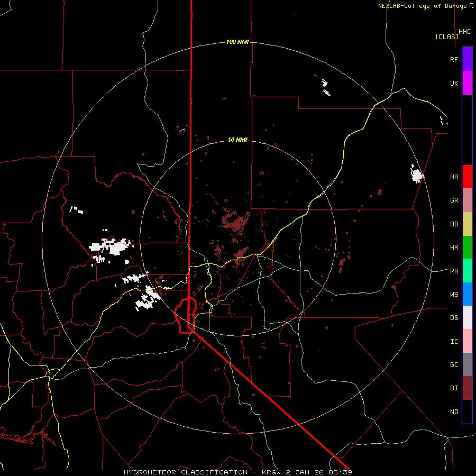Viewport: 476px width, 476px height.
Task: Click the HA legend label
Action: coord(454,177)
